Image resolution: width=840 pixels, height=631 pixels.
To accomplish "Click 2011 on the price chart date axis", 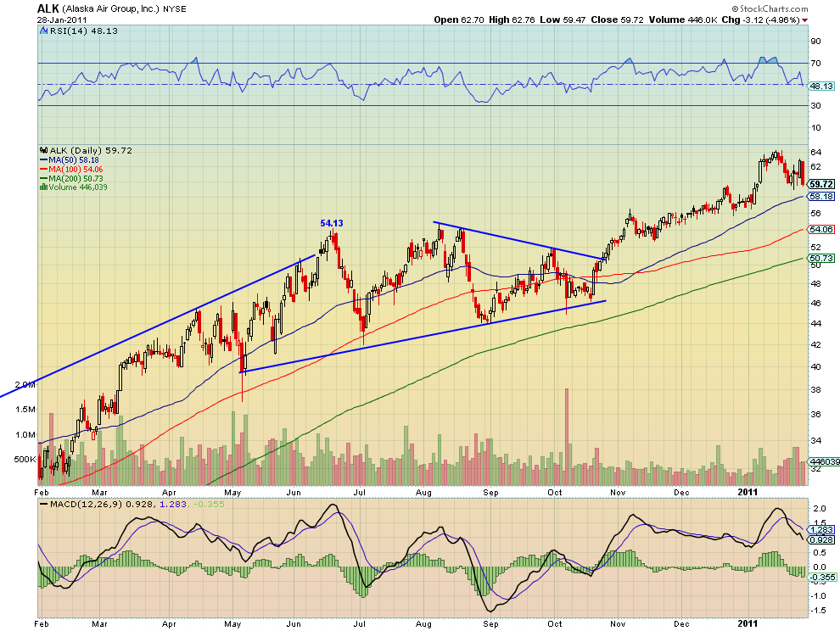I will click(748, 492).
